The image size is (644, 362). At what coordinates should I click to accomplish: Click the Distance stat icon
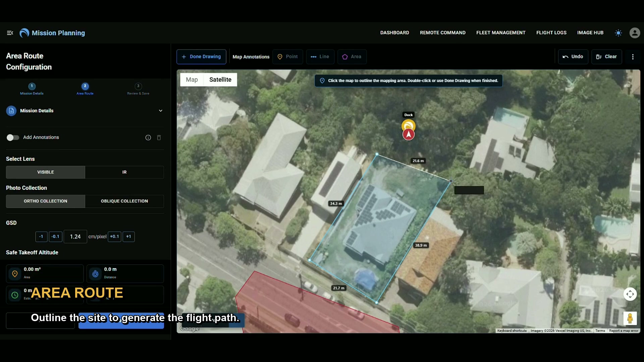click(x=95, y=274)
